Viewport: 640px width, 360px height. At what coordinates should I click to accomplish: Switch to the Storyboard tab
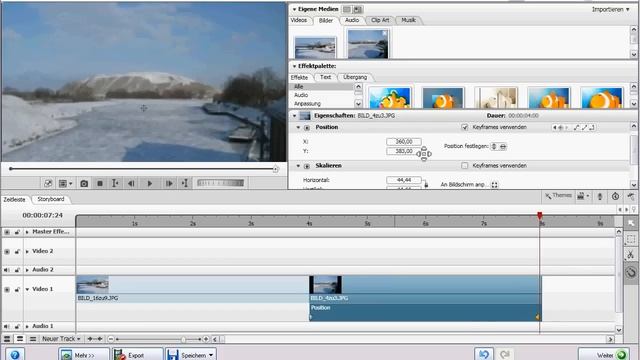(x=51, y=199)
